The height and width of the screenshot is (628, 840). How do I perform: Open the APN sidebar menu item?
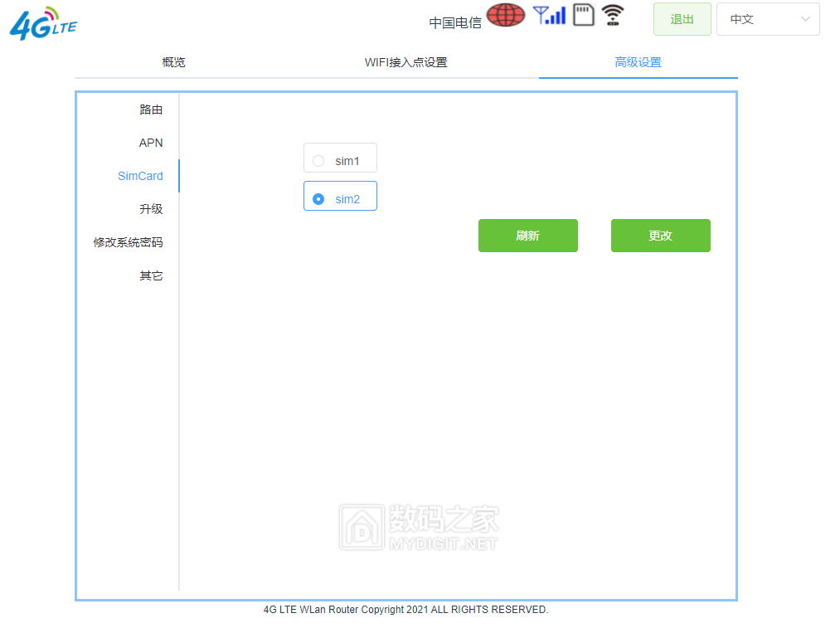(151, 143)
